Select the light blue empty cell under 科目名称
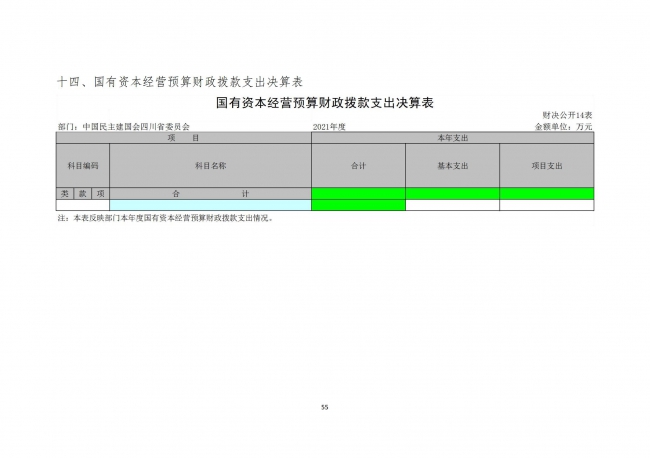Image resolution: width=650 pixels, height=458 pixels. point(210,205)
